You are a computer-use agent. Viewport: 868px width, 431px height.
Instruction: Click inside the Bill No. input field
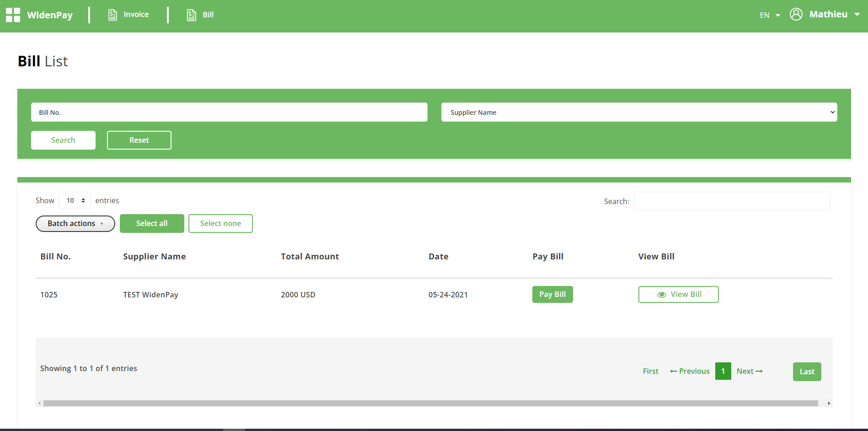pos(229,112)
